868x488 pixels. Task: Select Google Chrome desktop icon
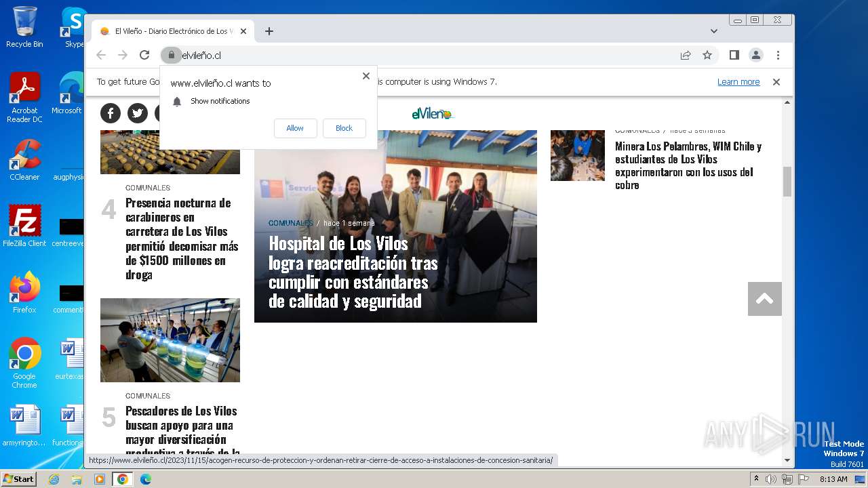point(24,363)
